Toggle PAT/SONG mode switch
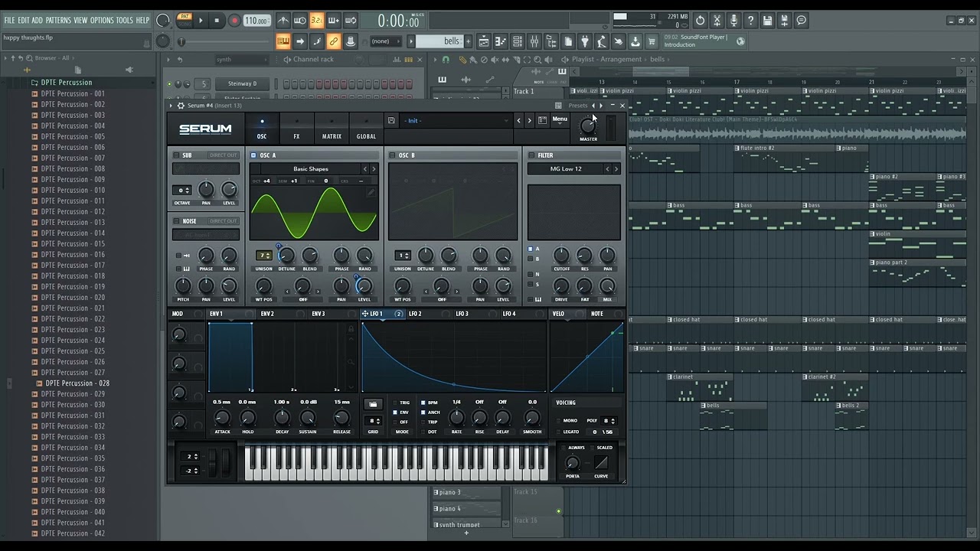The width and height of the screenshot is (980, 551). 185,21
